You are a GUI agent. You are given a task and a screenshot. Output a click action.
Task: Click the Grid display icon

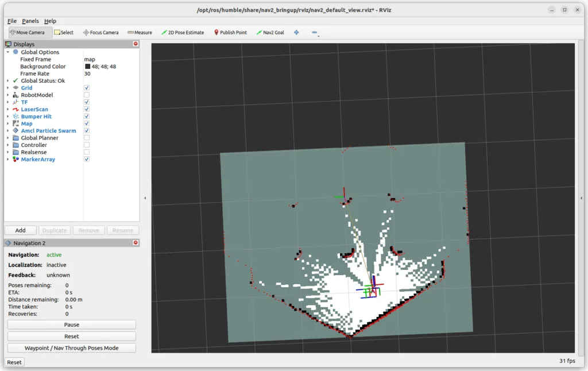point(16,88)
